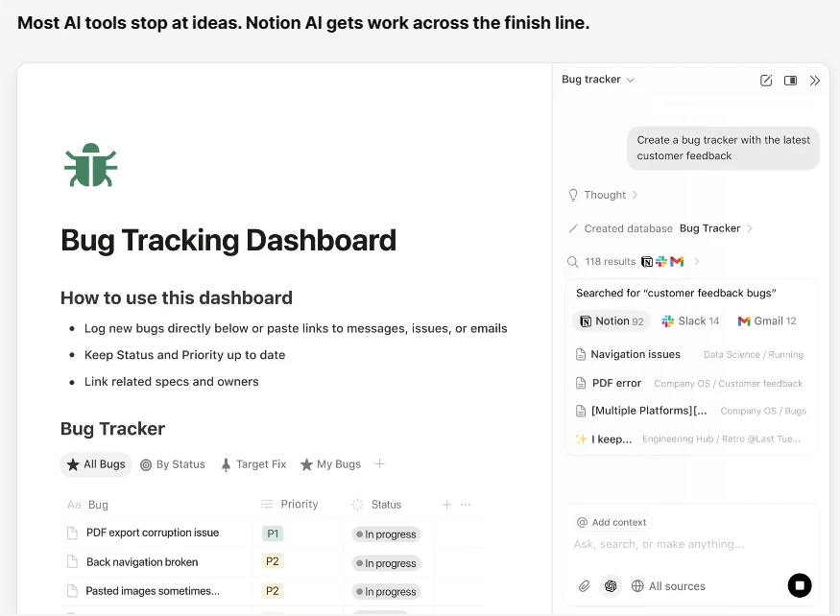Click the Add context chip
840x616 pixels.
612,522
